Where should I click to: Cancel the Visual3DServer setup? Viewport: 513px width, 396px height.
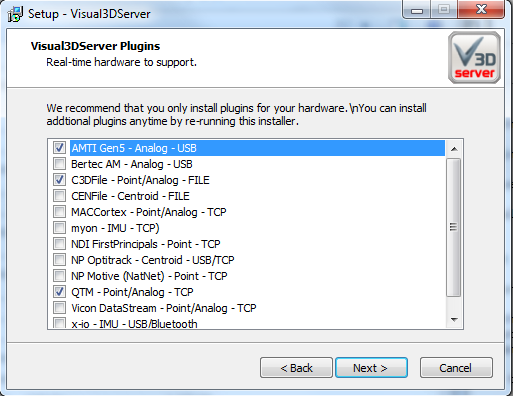point(456,368)
